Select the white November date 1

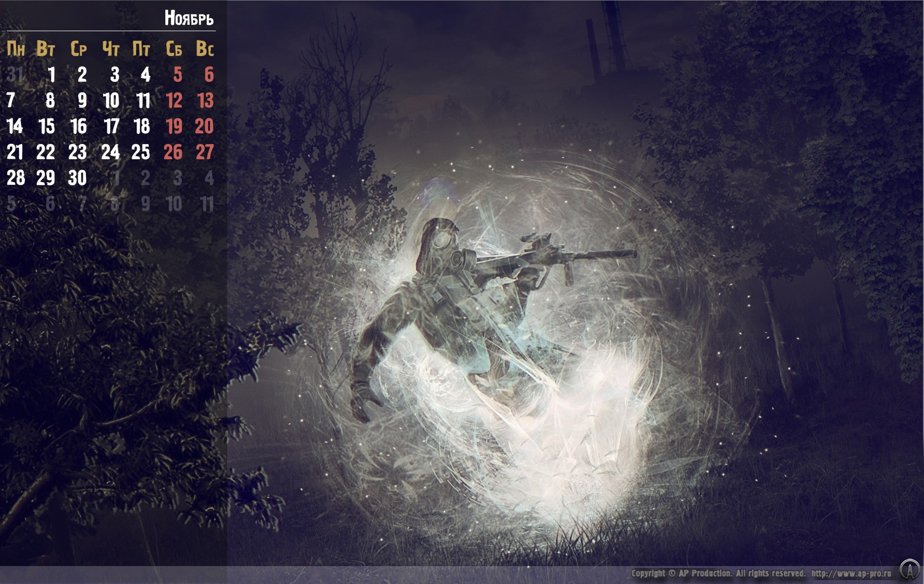51,74
